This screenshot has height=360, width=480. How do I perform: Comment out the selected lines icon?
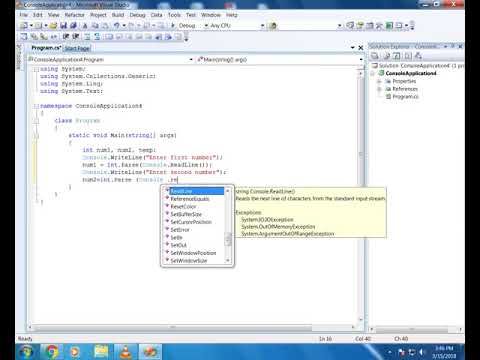tap(87, 36)
